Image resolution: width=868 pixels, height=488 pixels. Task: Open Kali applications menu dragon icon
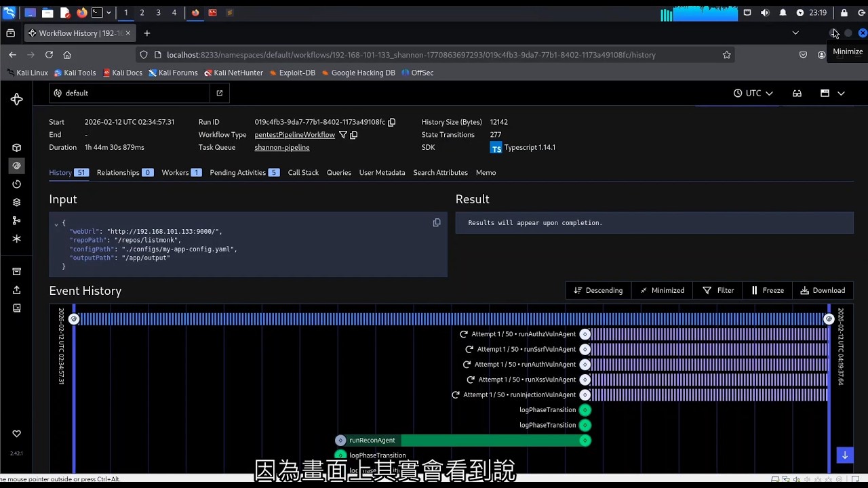pos(9,12)
